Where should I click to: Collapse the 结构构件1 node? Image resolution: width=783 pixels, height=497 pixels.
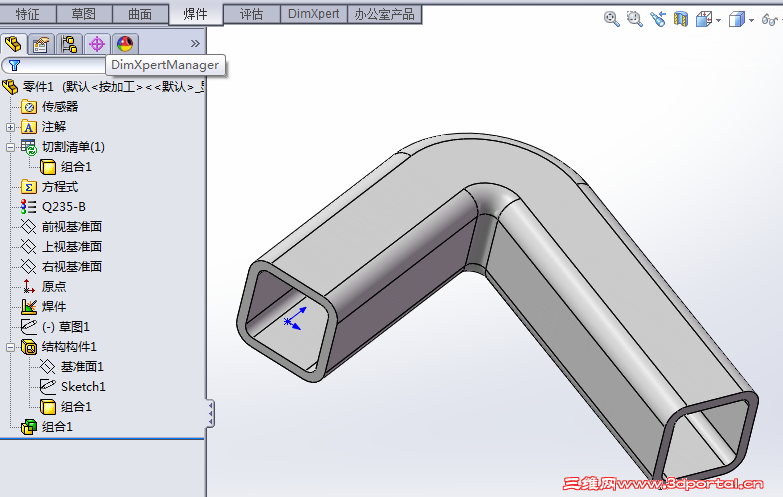click(x=10, y=347)
